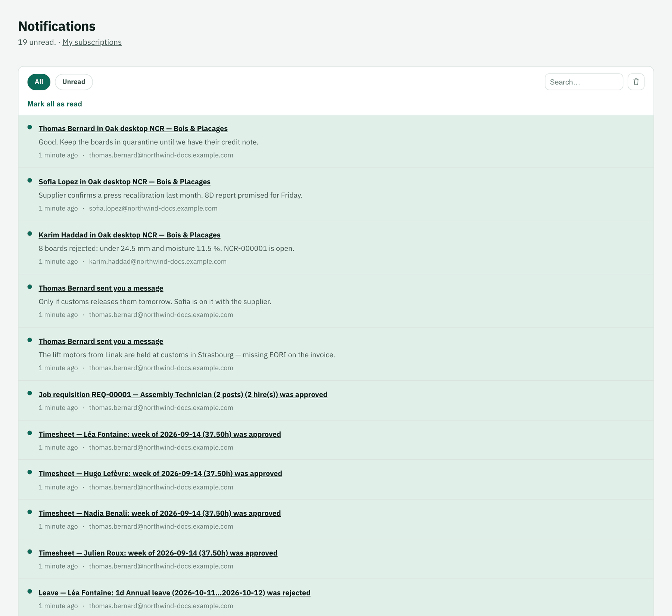Click '8 boards rejected' message text
Image resolution: width=672 pixels, height=616 pixels.
167,248
